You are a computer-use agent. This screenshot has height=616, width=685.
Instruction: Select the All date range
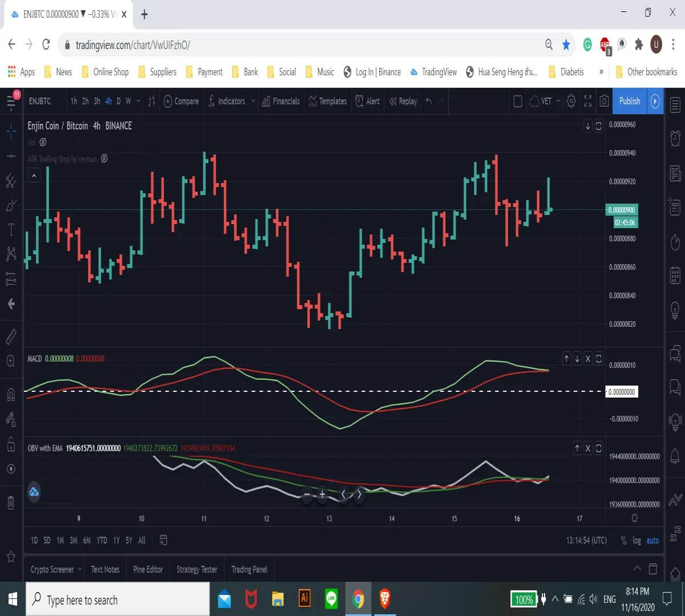pyautogui.click(x=142, y=540)
